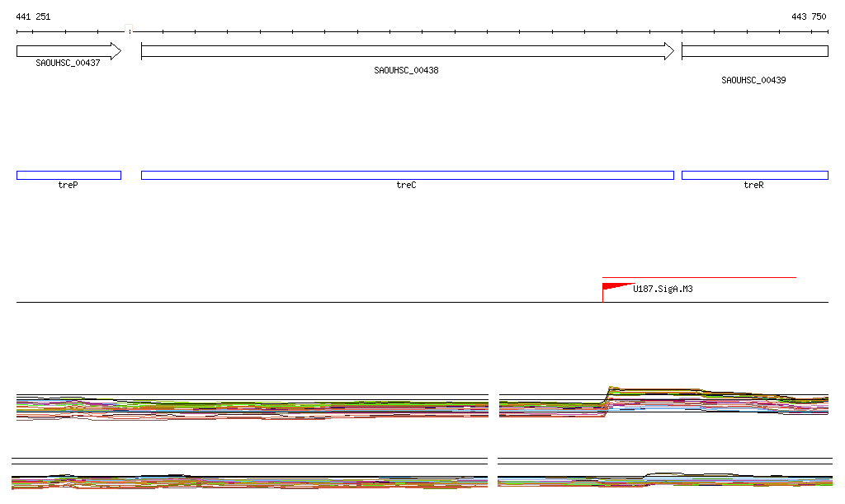Click the small red marker on ruler
This screenshot has height=504, width=845.
point(129,28)
